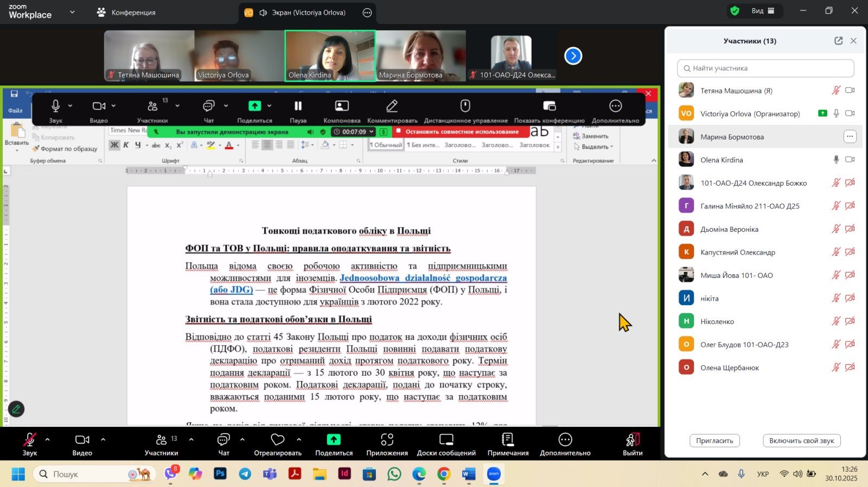This screenshot has width=868, height=487.
Task: Click Остановить совместное использование button
Action: pyautogui.click(x=461, y=132)
